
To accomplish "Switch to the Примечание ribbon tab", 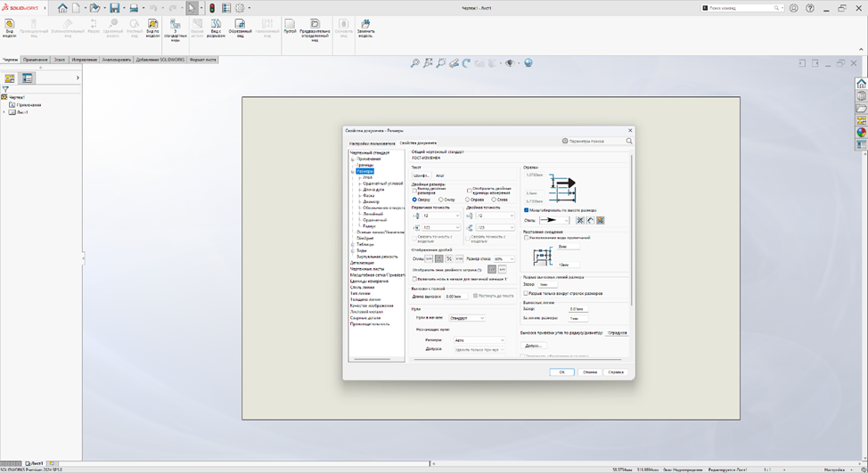I will (x=36, y=60).
